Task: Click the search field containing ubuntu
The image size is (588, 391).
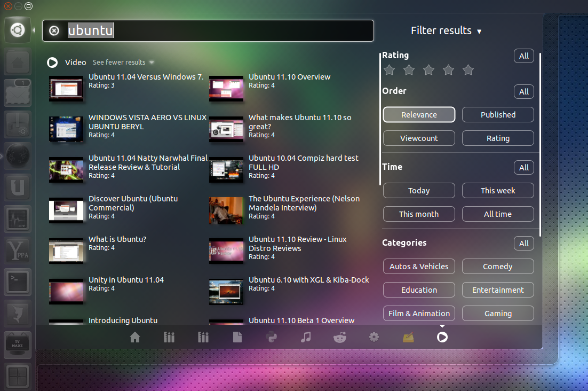Action: 208,30
